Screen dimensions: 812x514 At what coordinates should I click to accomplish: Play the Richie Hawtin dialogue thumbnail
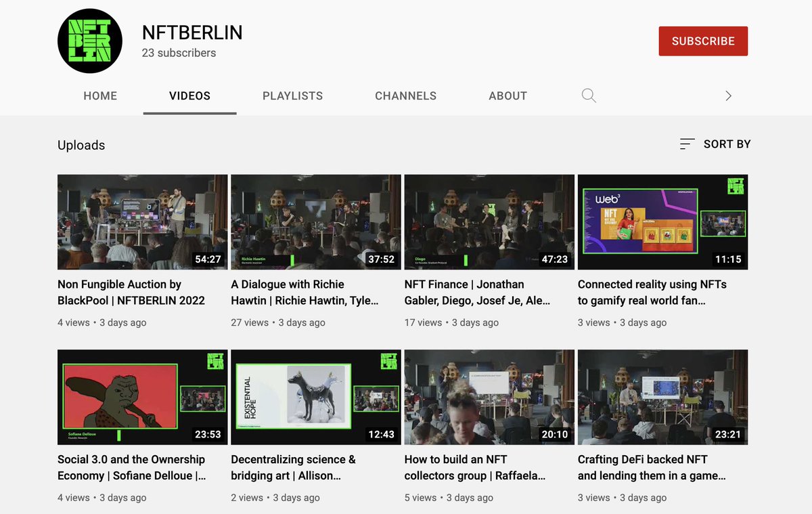(x=316, y=222)
